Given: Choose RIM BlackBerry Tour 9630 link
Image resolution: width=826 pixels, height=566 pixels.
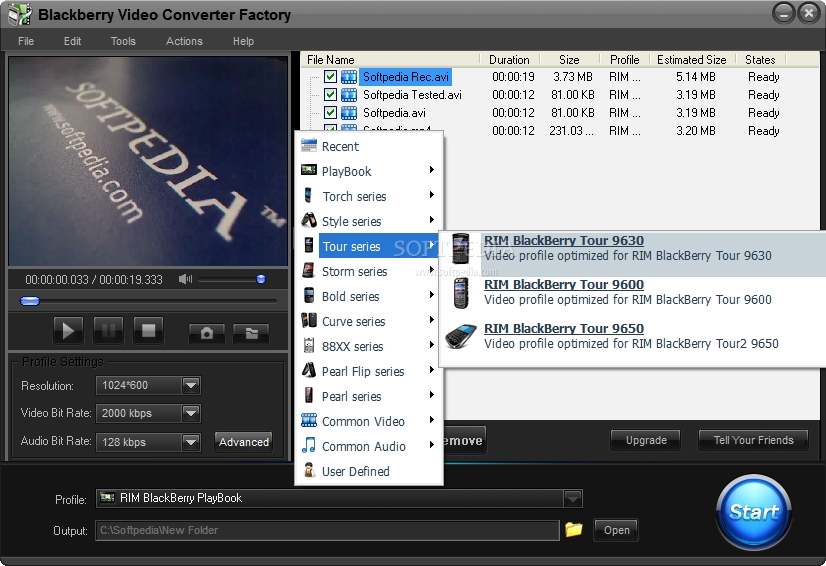Looking at the screenshot, I should coord(564,240).
